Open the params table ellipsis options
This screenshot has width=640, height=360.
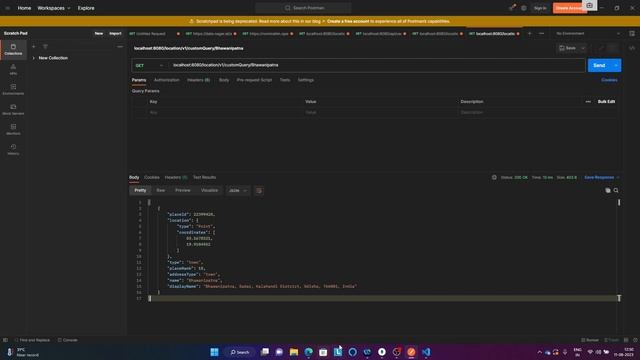click(588, 102)
